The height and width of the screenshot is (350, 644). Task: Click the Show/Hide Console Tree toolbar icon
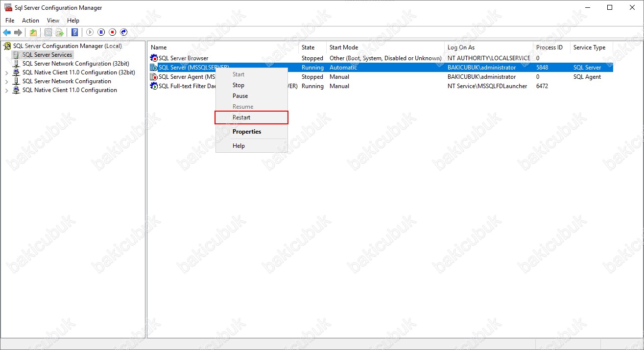click(x=48, y=32)
